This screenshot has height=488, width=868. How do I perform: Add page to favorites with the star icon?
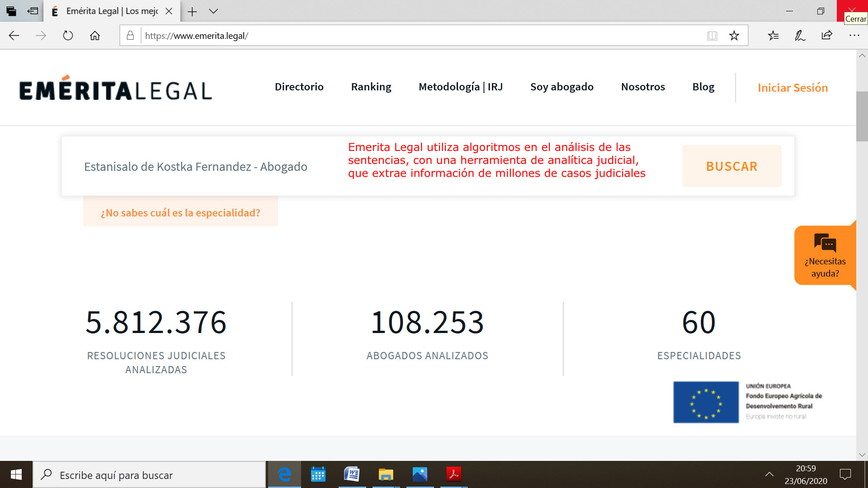(x=734, y=36)
